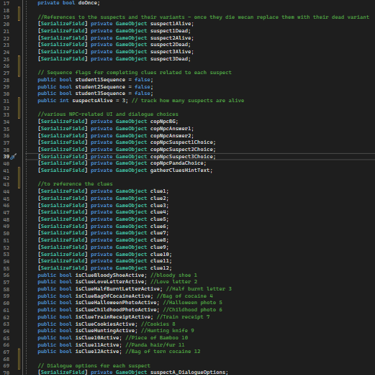Image resolution: width=375 pixels, height=375 pixels.
Task: Click copNpcSuspect2Choice identifier
Action: click(182, 149)
